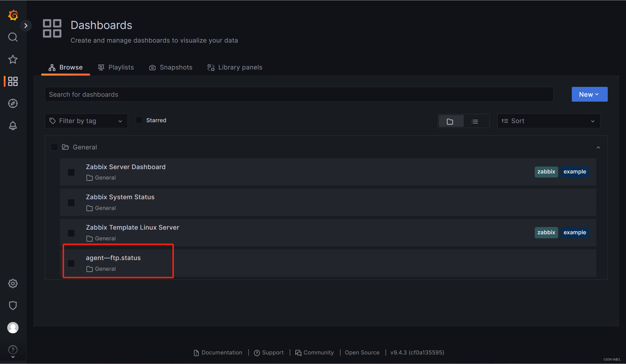Switch to the Playlists tab
626x364 pixels.
[x=116, y=67]
